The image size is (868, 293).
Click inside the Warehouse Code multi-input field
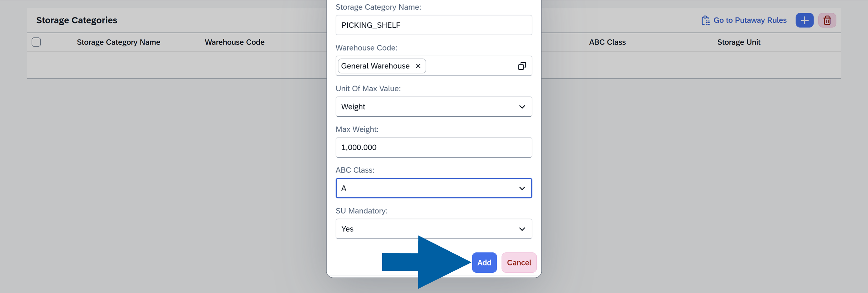[470, 66]
